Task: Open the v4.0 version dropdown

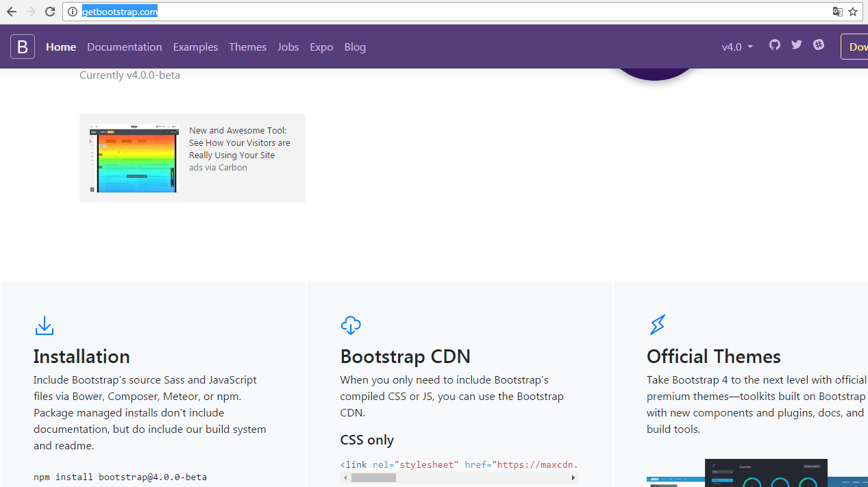Action: click(x=737, y=47)
